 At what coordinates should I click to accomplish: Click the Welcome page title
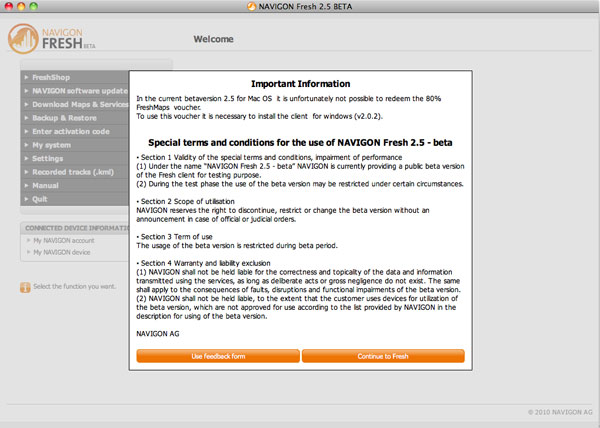pos(213,39)
